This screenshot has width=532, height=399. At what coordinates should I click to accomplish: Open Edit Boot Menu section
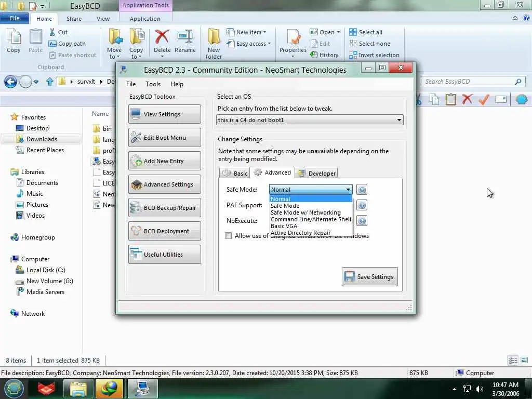coord(165,138)
